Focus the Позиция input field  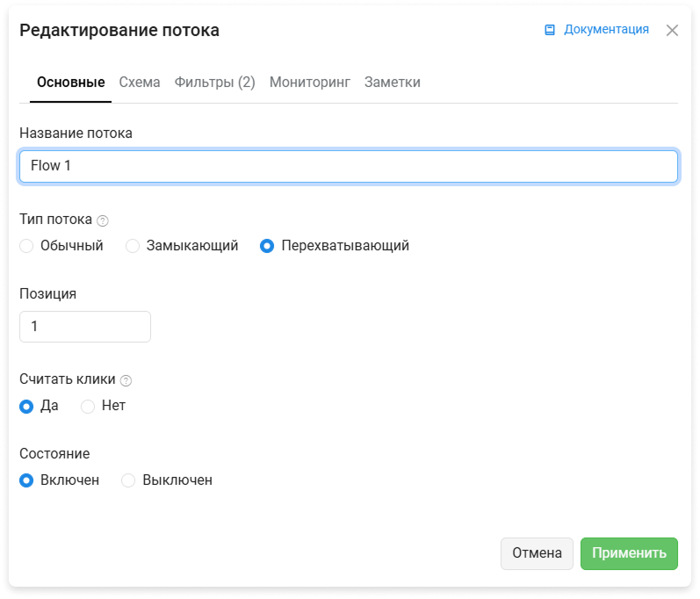85,327
